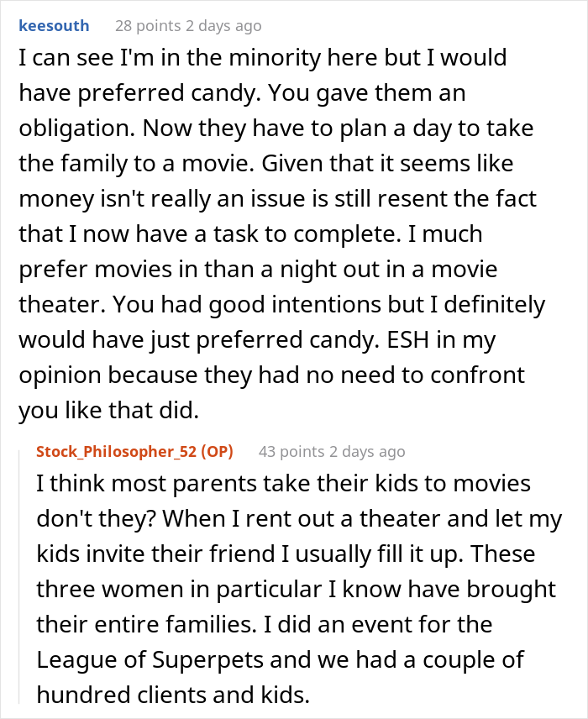Screen dimensions: 588x719
Task: Open the keesouth user profile link
Action: click(x=53, y=25)
